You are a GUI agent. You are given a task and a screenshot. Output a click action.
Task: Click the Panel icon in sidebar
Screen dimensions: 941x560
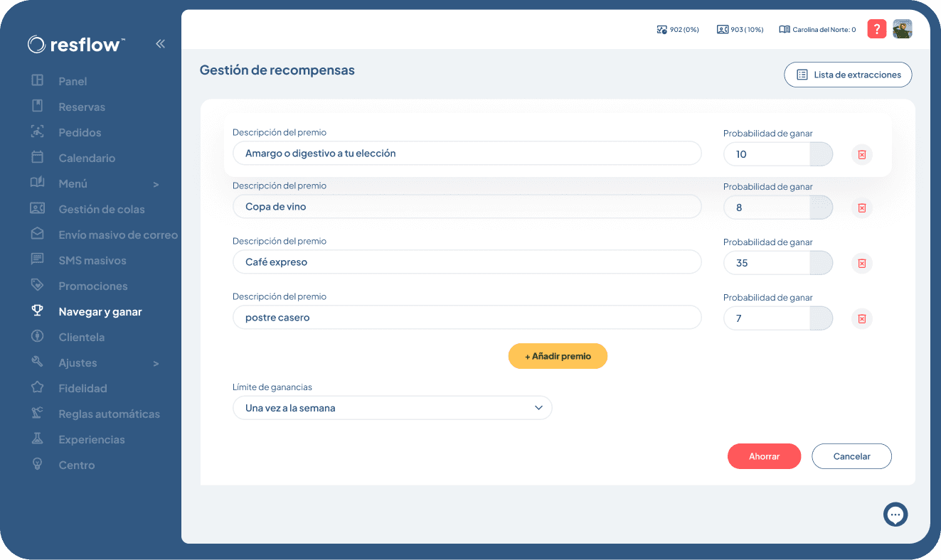pos(38,81)
